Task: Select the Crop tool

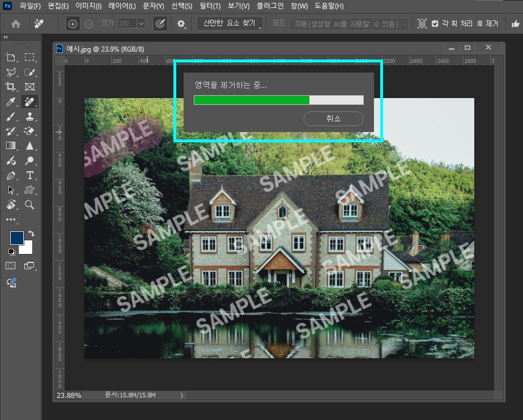Action: [x=11, y=87]
